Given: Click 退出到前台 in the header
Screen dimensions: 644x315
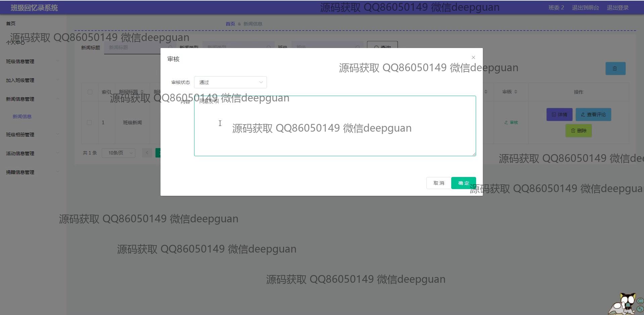Looking at the screenshot, I should pos(585,7).
